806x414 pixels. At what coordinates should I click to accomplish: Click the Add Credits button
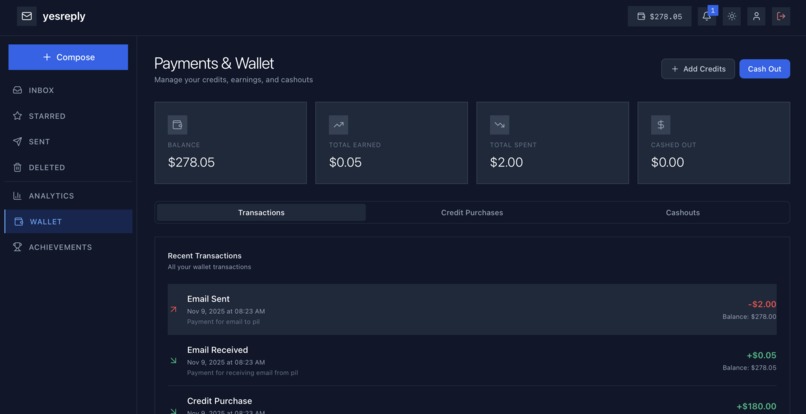[x=698, y=69]
